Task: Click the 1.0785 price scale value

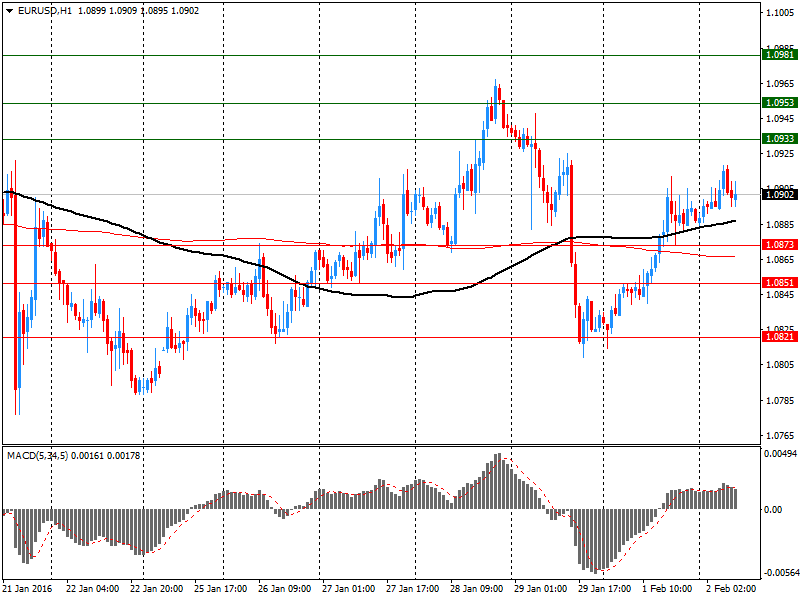Action: [x=780, y=401]
